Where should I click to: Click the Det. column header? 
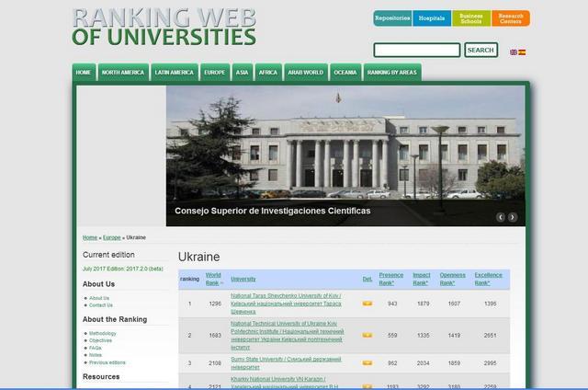pos(367,279)
